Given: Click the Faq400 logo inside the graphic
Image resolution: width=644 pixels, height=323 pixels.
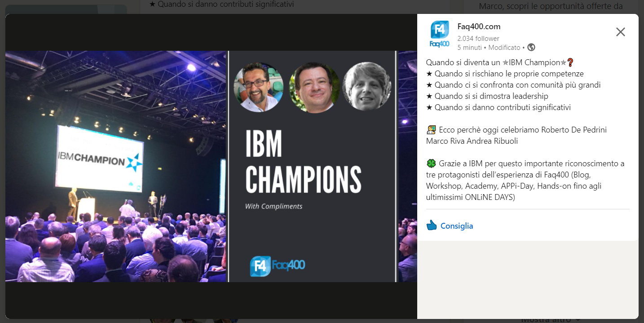Looking at the screenshot, I should (x=278, y=266).
